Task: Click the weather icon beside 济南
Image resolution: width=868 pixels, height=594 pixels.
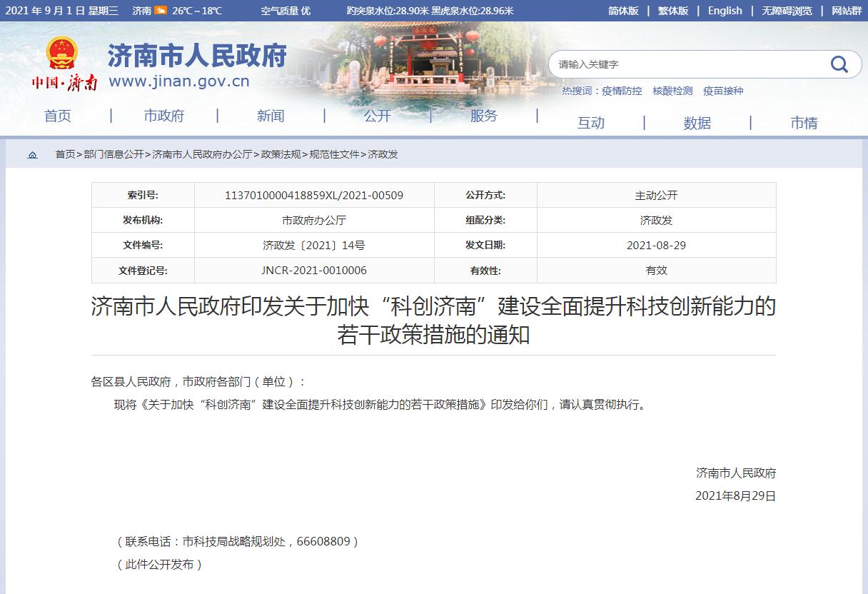Action: 161,11
